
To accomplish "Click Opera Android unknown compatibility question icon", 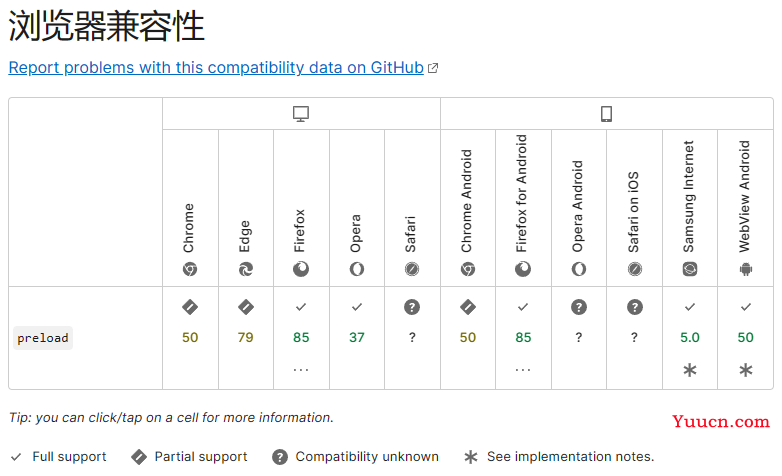I will pos(579,307).
